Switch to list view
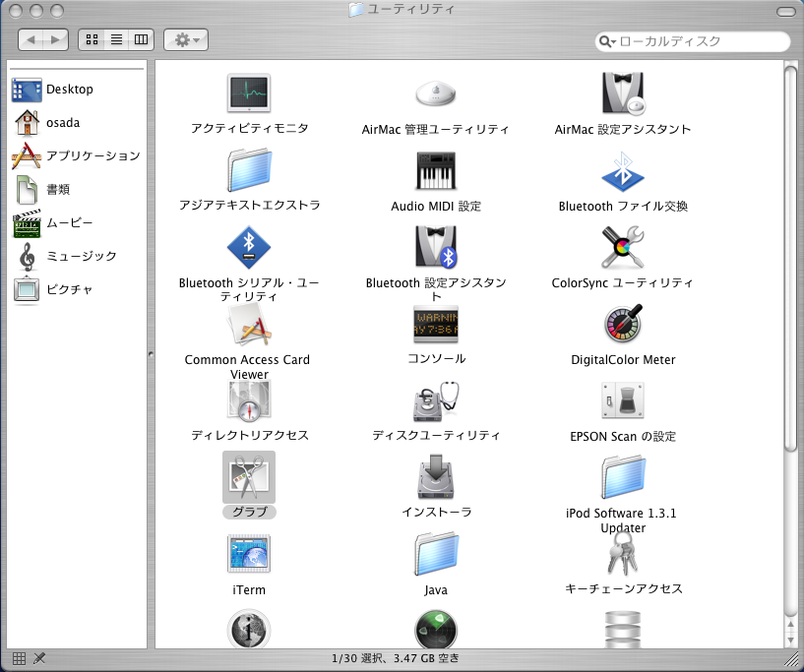Viewport: 804px width, 672px height. click(116, 39)
